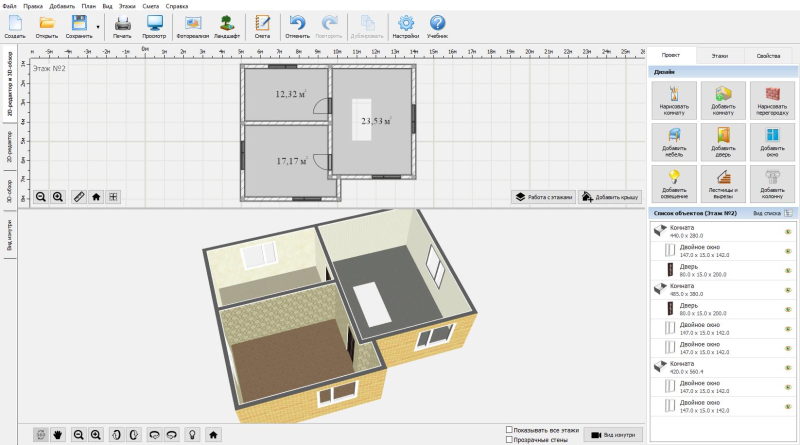Viewport: 800px width, 445px height.
Task: Open the Этажи menu in menu bar
Action: click(125, 6)
